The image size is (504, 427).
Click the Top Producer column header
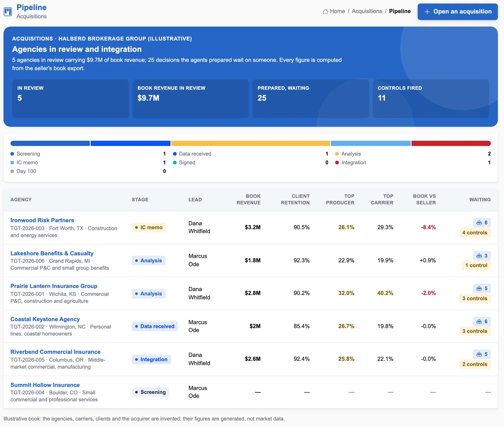(340, 199)
